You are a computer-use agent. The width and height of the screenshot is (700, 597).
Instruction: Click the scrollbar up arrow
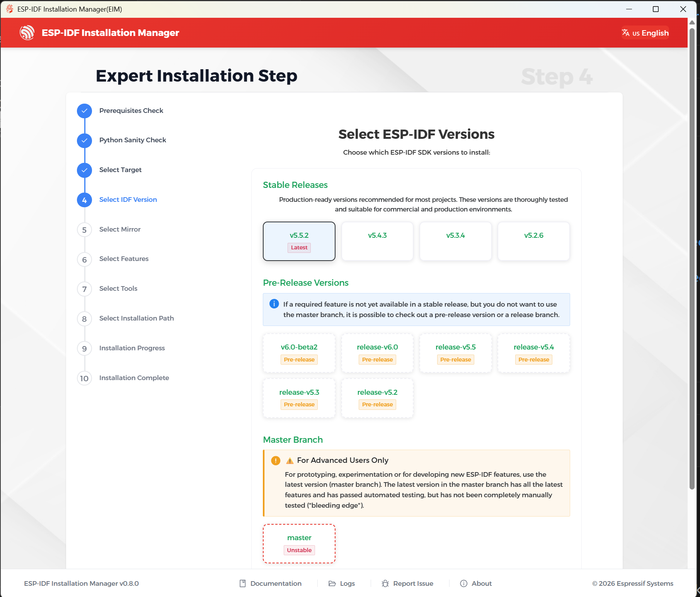(x=692, y=22)
